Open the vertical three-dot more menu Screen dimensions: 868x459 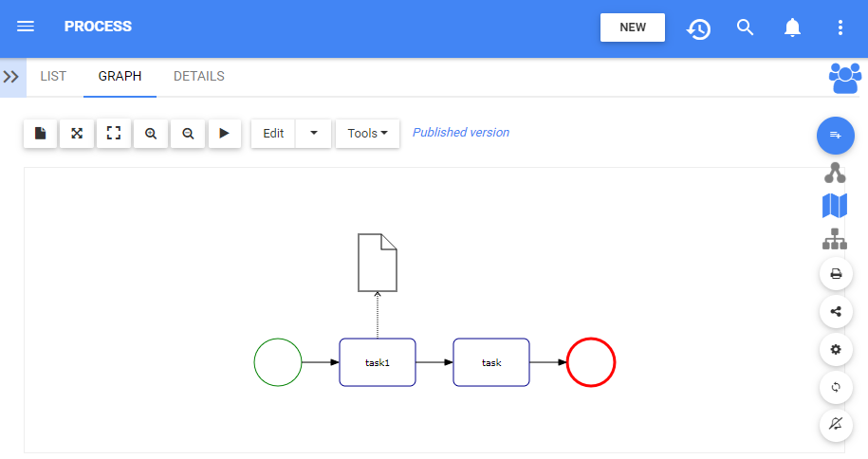840,28
